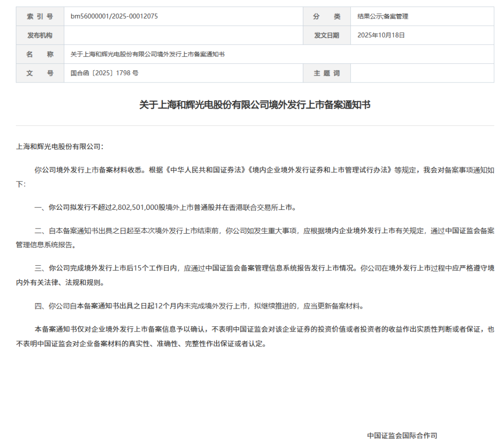Screen dimensions: 504x443
Task: Click item 一 about 2,802,501,000股
Action: point(166,208)
